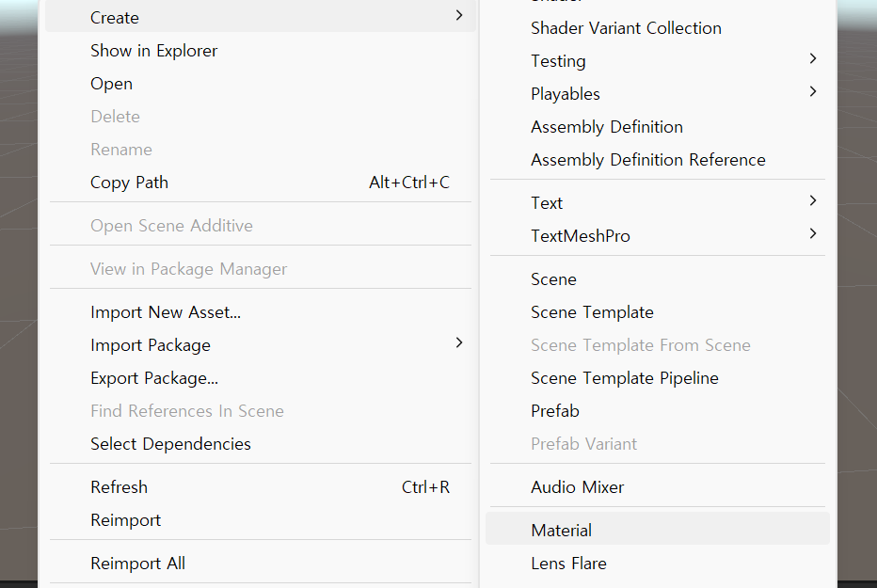Screen dimensions: 877x588
Task: Open the Import Package submenu
Action: click(x=458, y=343)
